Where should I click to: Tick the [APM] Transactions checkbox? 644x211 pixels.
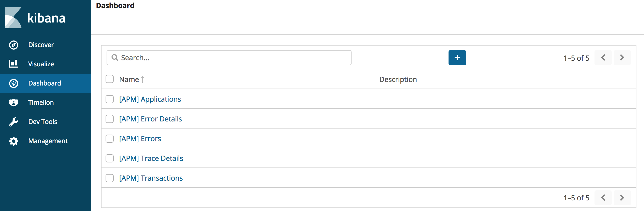pos(110,178)
